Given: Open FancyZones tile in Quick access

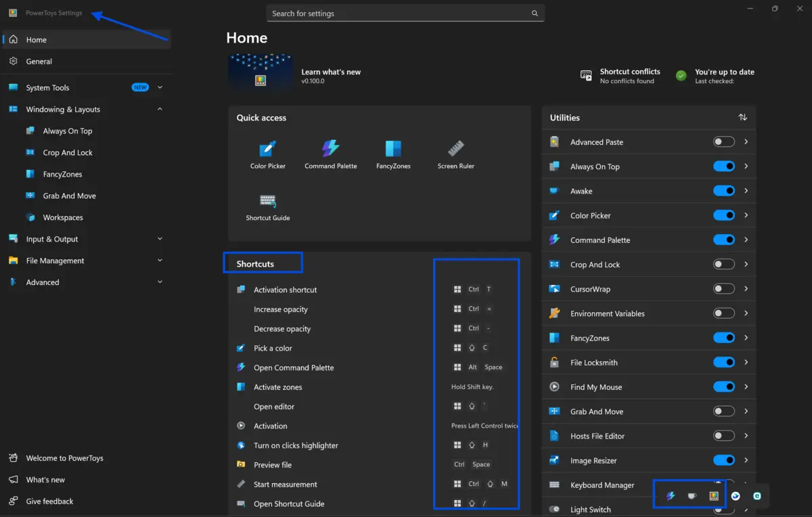Looking at the screenshot, I should coord(393,154).
